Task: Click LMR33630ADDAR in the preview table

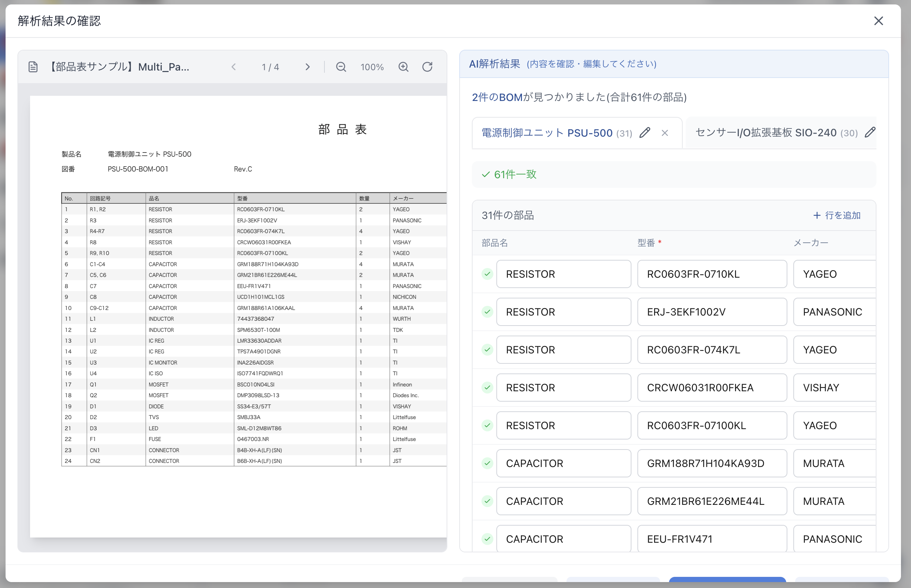Action: (x=259, y=340)
